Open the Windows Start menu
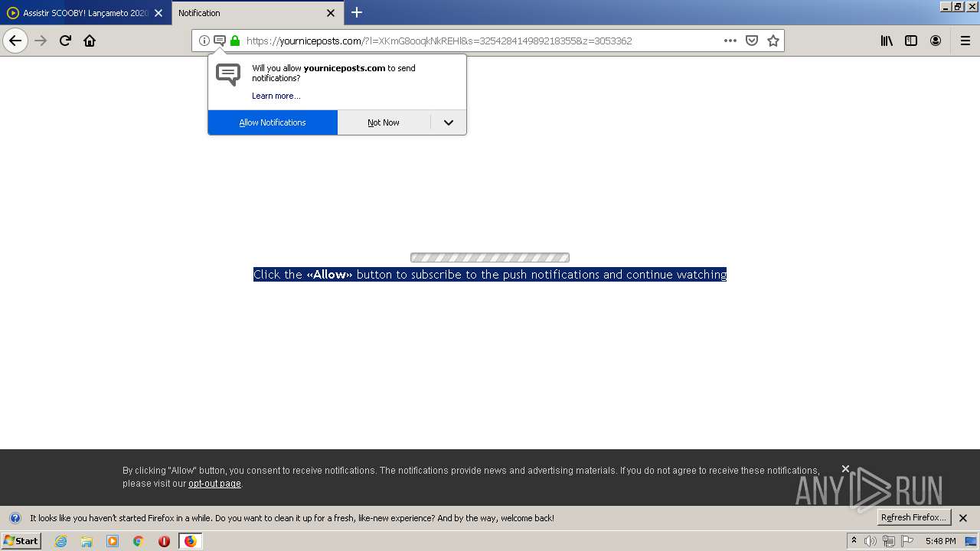 point(21,540)
